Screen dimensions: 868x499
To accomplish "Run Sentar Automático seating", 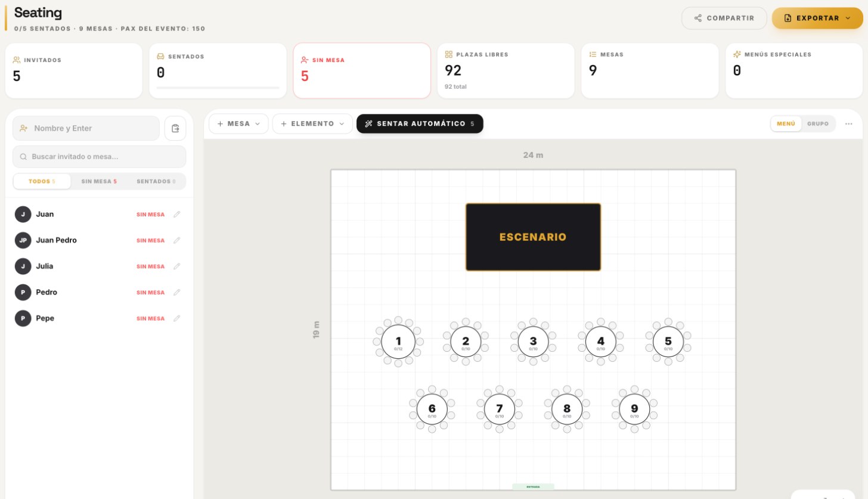I will tap(420, 124).
